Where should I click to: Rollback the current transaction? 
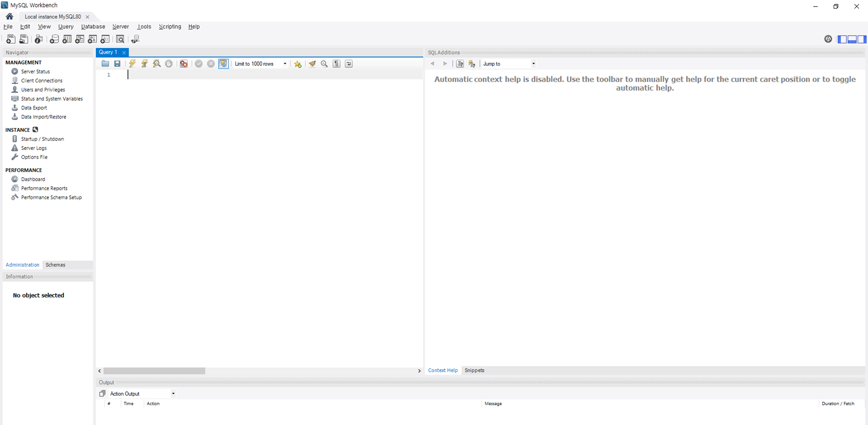[x=211, y=64]
